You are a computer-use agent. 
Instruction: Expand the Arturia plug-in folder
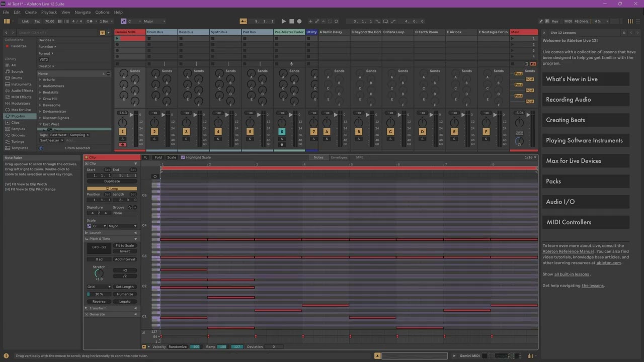pos(40,79)
